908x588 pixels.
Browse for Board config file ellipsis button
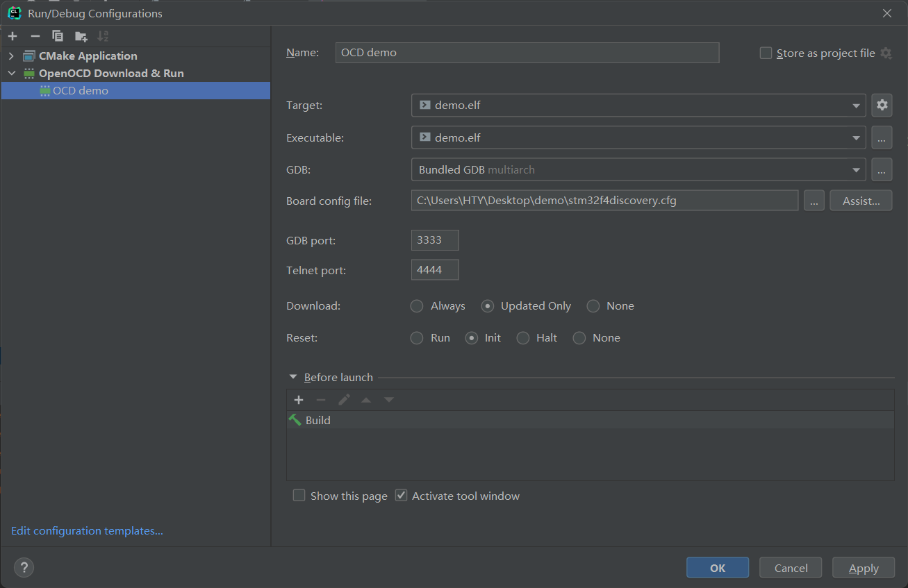[814, 201]
